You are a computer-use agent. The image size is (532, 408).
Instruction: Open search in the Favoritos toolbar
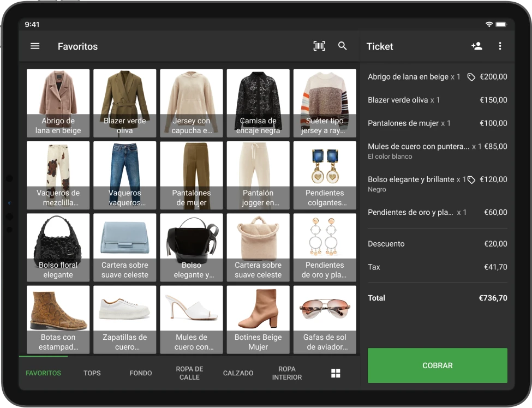coord(343,46)
